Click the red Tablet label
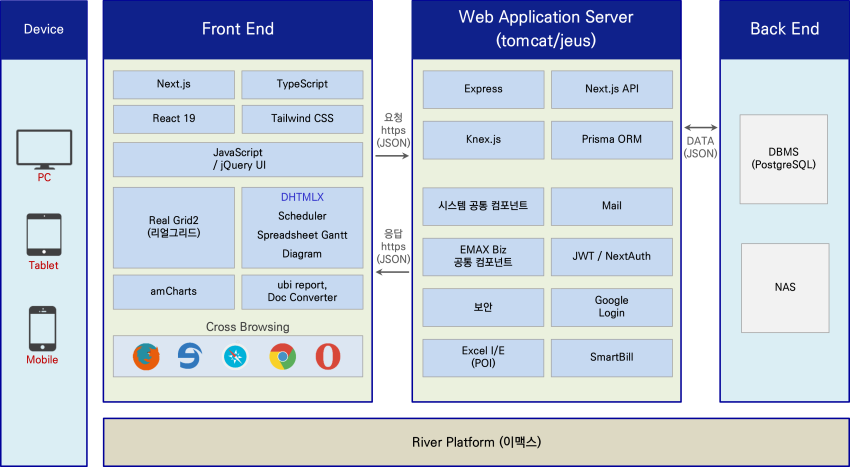Viewport: 850px width, 467px height. (43, 266)
